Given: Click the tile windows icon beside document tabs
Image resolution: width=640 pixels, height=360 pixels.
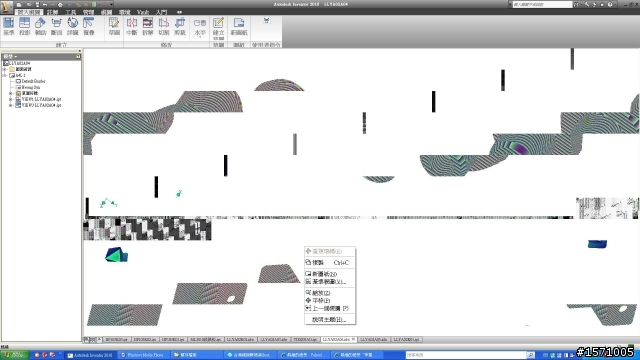Looking at the screenshot, I should click(93, 340).
